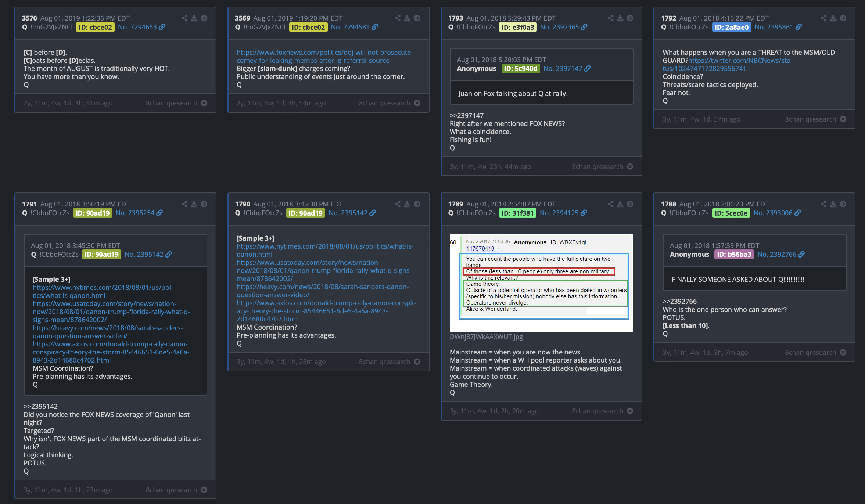This screenshot has width=865, height=504.
Task: Click tripcode !CbboFOtcZs on post 1792
Action: pyautogui.click(x=689, y=27)
